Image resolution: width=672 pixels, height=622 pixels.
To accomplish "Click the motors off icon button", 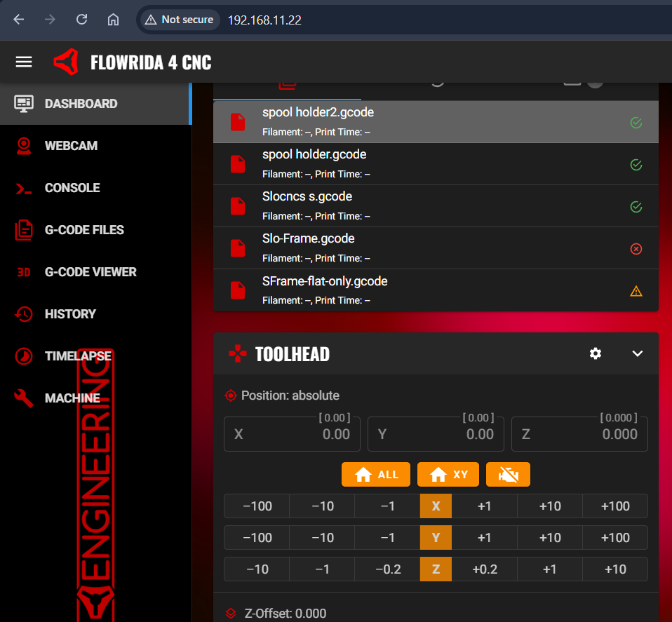I will [508, 475].
